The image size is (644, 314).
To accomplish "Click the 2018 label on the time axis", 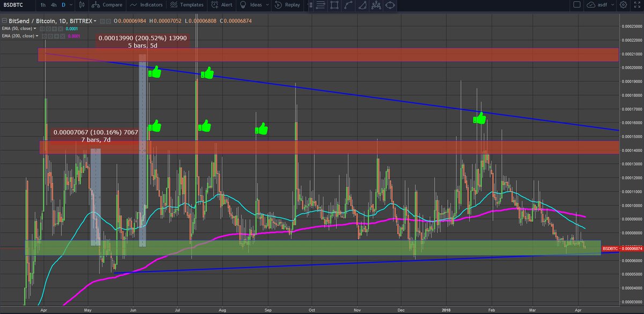I will tap(445, 310).
